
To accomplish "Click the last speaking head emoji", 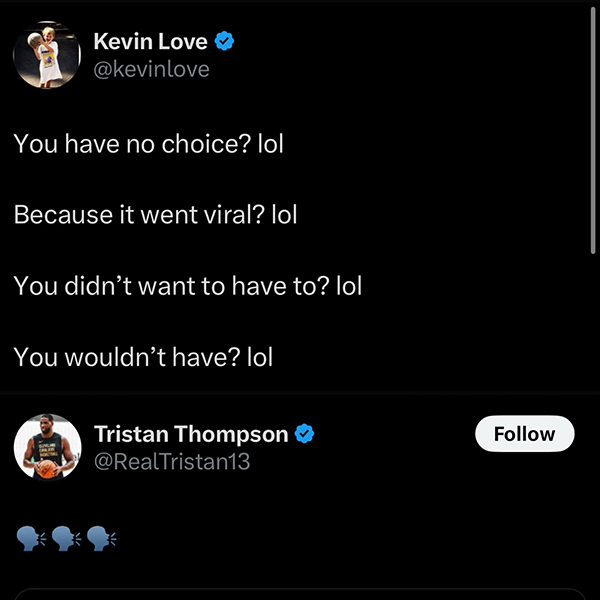I will [100, 538].
